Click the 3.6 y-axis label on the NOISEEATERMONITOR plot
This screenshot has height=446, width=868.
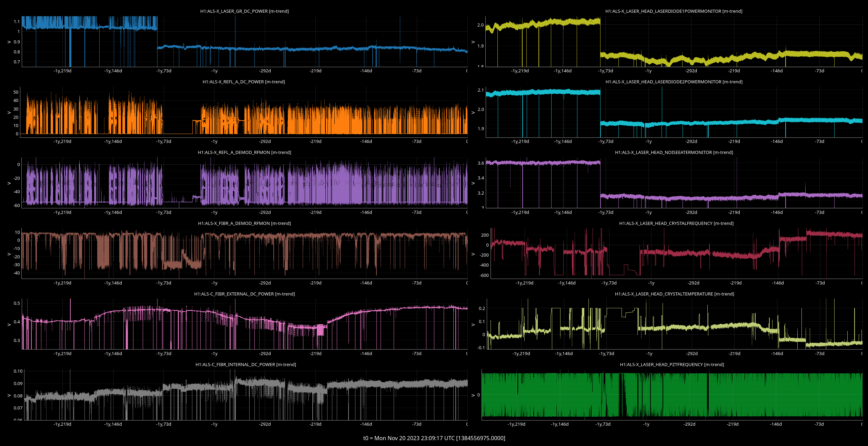(481, 163)
